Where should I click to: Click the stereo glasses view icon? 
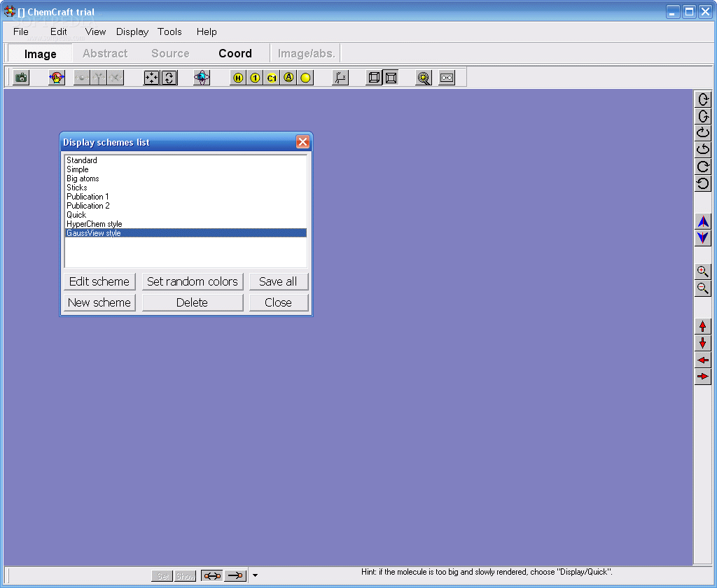(447, 78)
